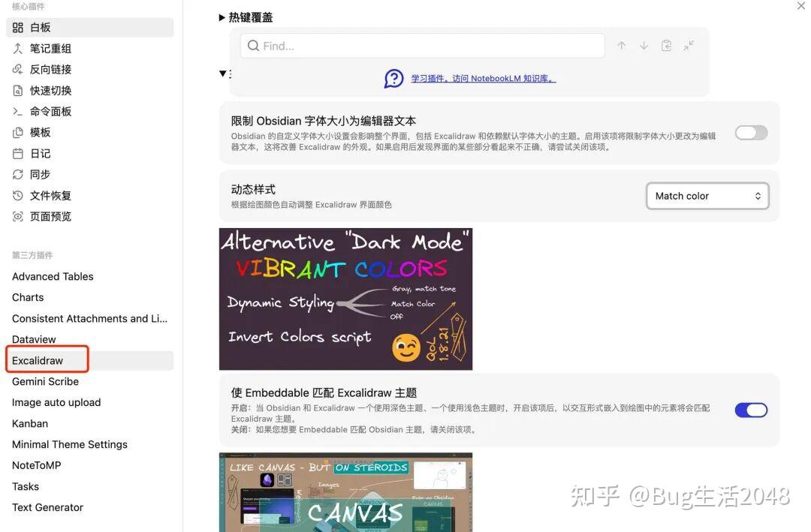Click the clipboard copy icon beside search
Screen dimensions: 811x532
tap(666, 46)
